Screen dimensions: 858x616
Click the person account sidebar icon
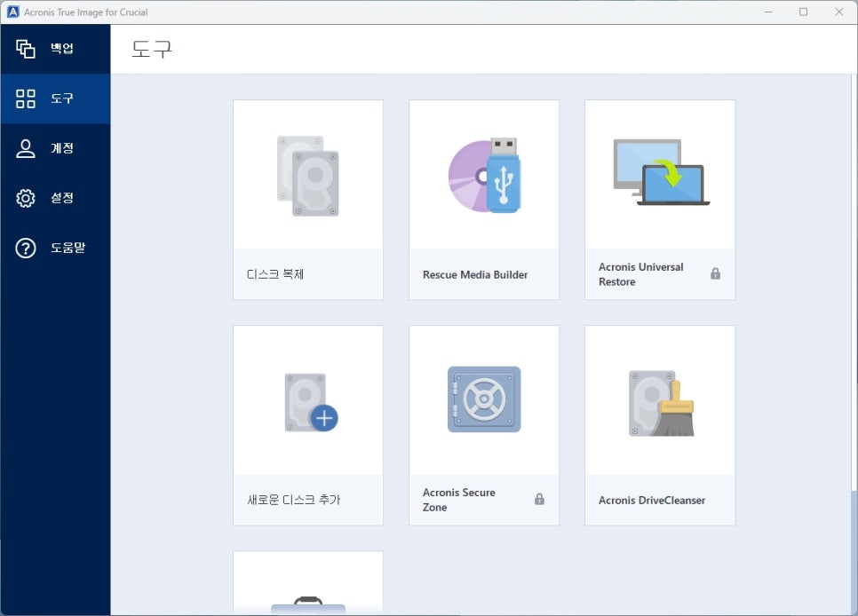click(x=25, y=148)
